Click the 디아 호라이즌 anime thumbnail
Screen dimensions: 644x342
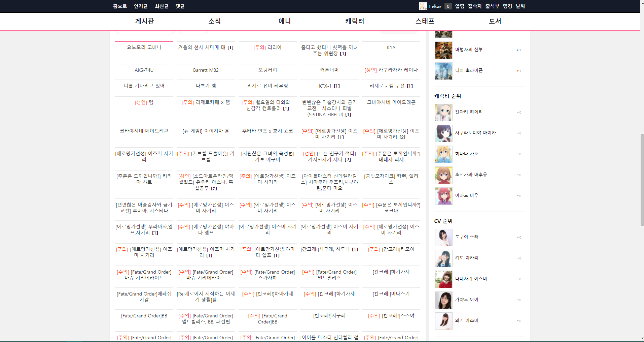pos(443,71)
